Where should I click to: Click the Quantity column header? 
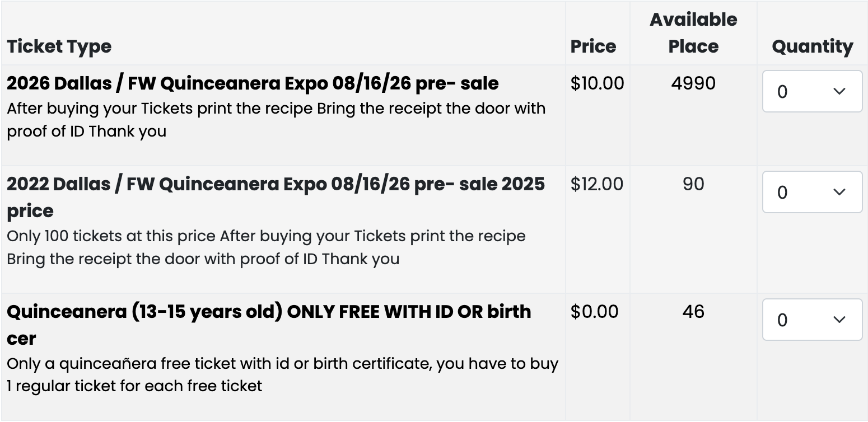tap(811, 46)
